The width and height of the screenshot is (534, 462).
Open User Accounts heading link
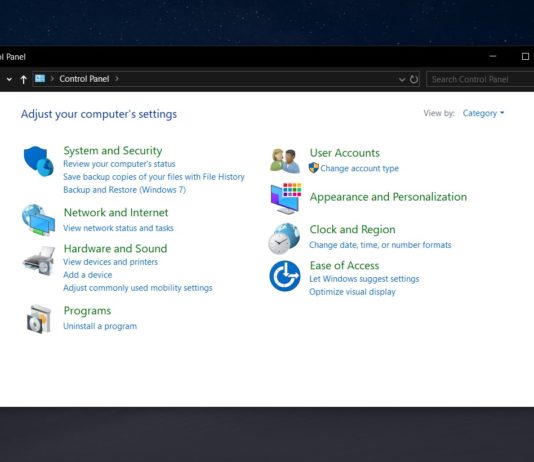click(x=345, y=153)
